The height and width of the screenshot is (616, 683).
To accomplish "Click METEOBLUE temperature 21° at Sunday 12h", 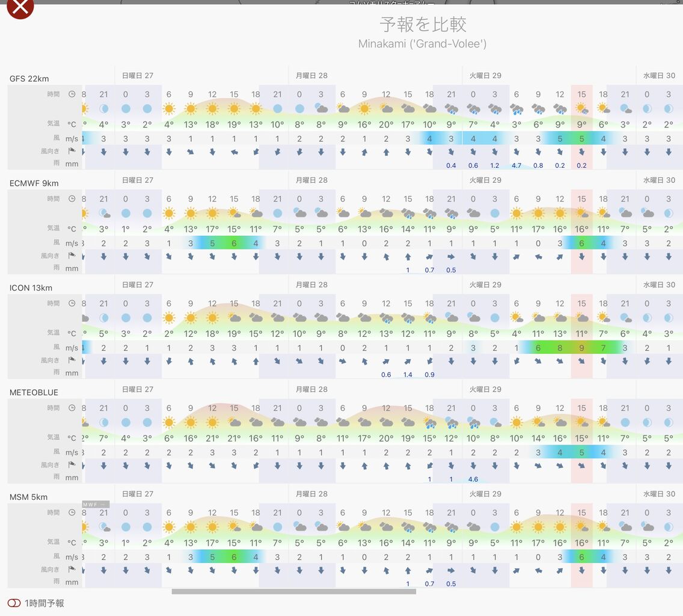I will [x=212, y=439].
